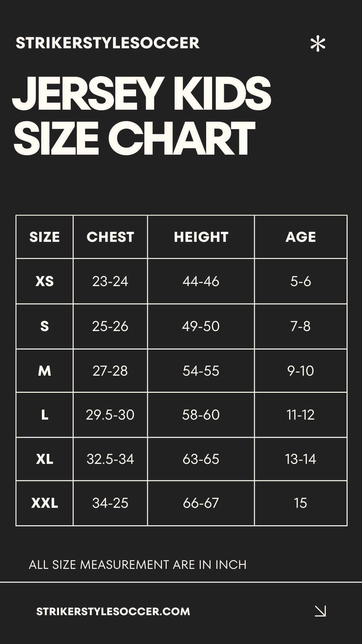Click the chest value 34-25 cell
The image size is (362, 644).
[x=110, y=503]
